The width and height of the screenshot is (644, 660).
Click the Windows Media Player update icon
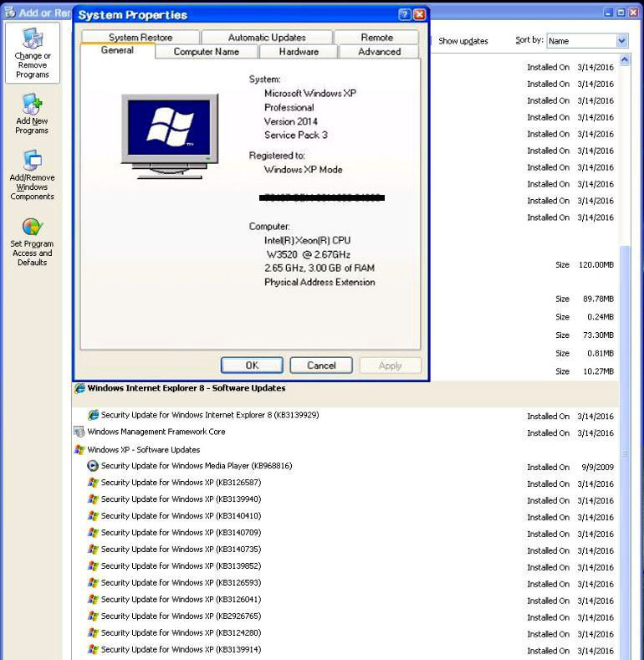click(93, 466)
